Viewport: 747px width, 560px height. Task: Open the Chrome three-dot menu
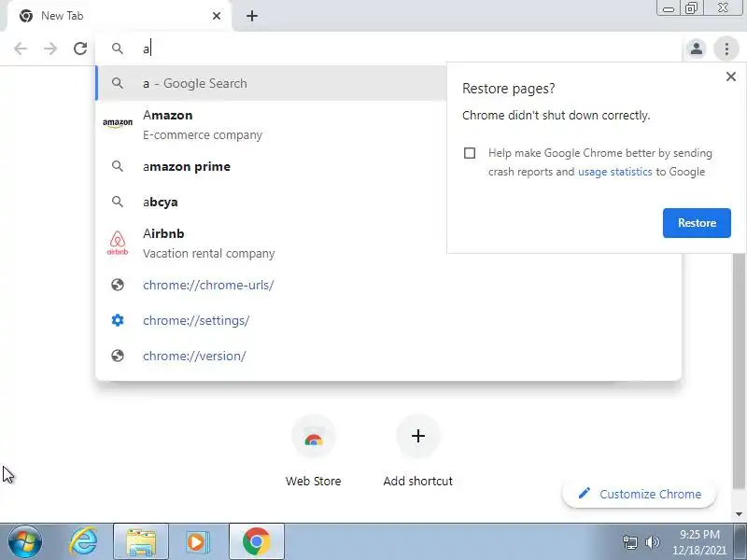click(x=726, y=49)
